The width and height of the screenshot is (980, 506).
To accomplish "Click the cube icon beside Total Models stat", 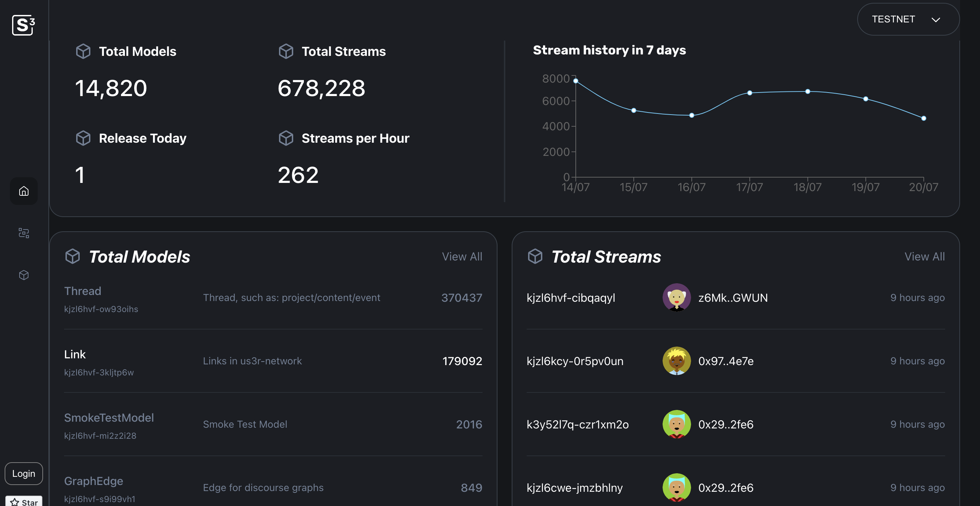I will tap(83, 51).
